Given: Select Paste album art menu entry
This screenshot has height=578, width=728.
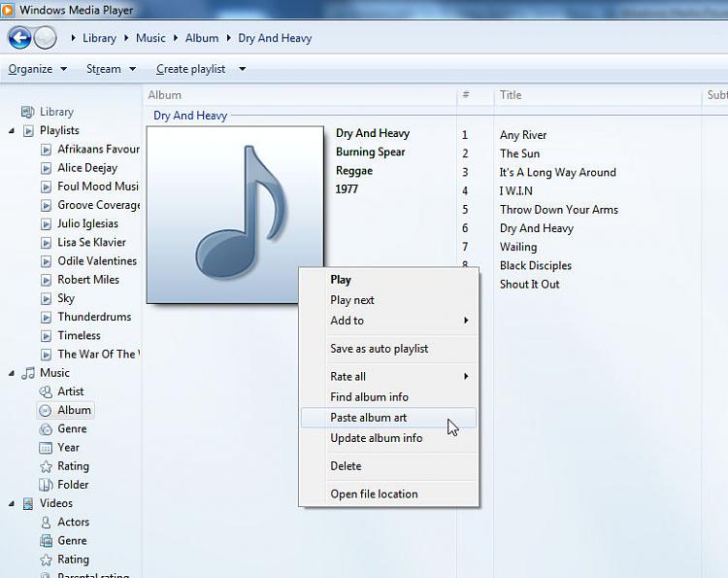Looking at the screenshot, I should point(388,418).
